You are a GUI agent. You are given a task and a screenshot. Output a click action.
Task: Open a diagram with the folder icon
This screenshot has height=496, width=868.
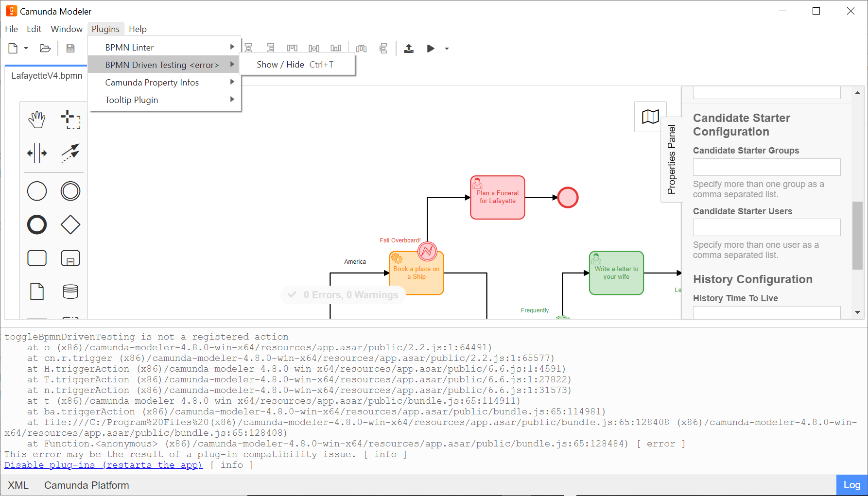click(x=45, y=48)
